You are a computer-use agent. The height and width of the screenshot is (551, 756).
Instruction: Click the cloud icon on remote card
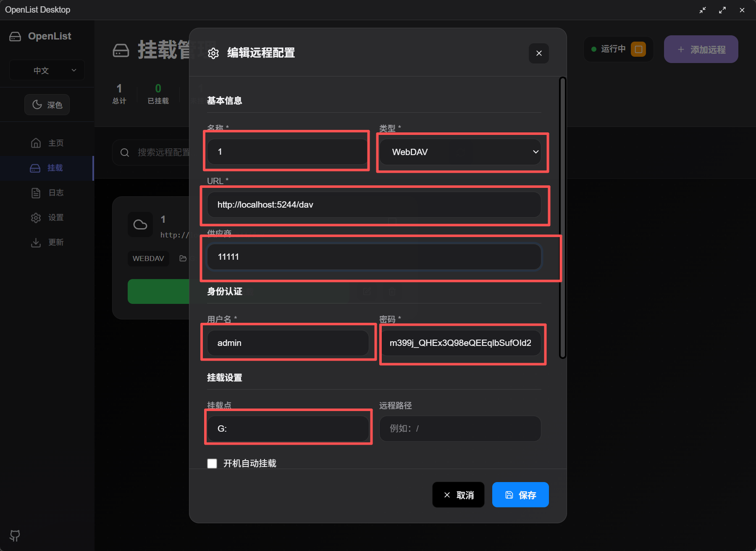(x=140, y=225)
